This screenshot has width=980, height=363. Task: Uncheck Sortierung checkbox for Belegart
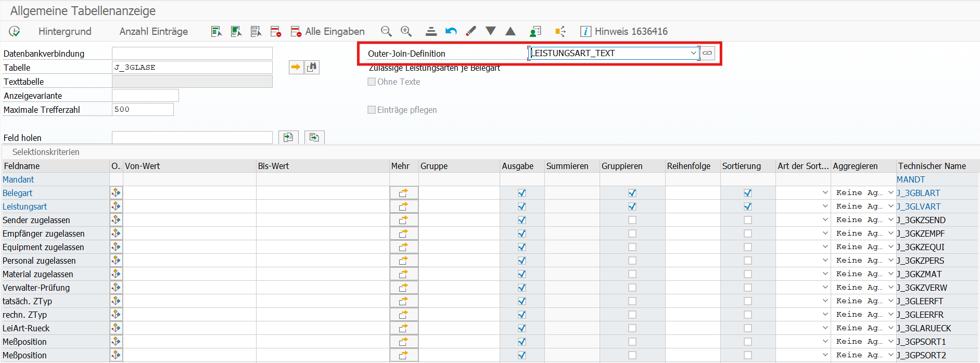(747, 193)
